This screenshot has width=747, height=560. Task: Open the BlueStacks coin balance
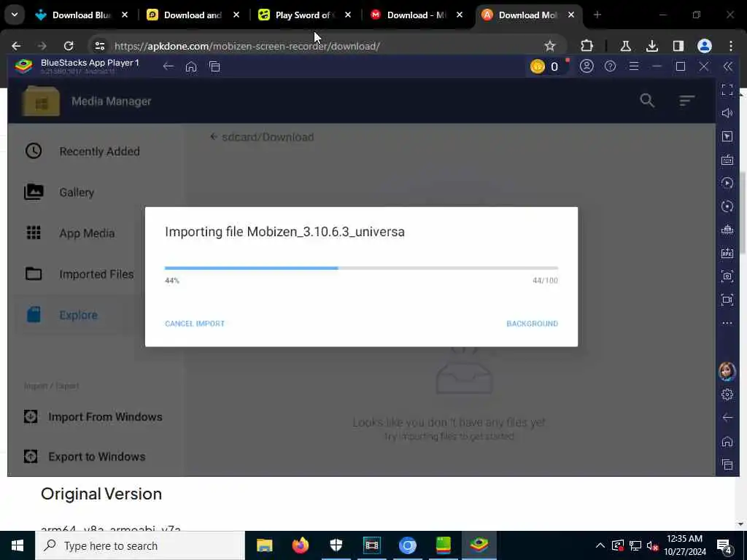coord(546,66)
